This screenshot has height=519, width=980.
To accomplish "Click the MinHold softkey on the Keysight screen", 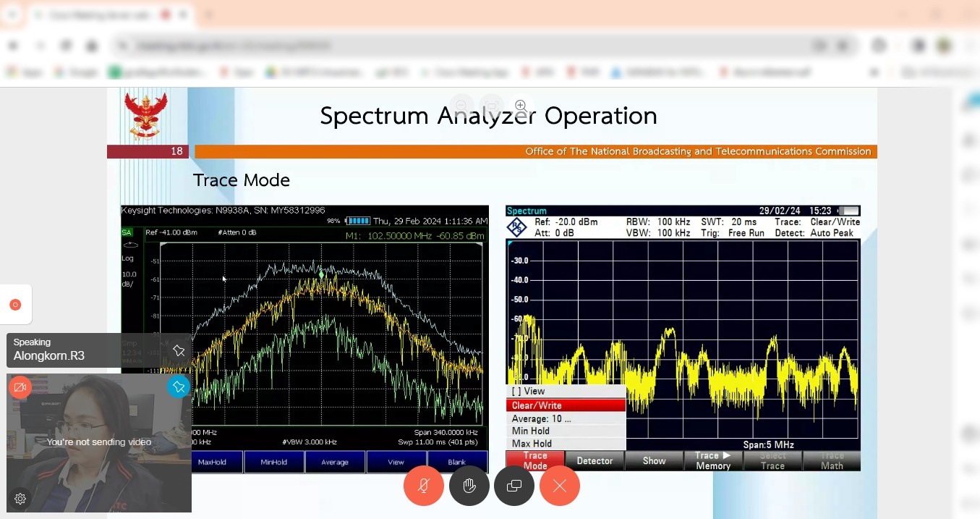I will [x=273, y=462].
